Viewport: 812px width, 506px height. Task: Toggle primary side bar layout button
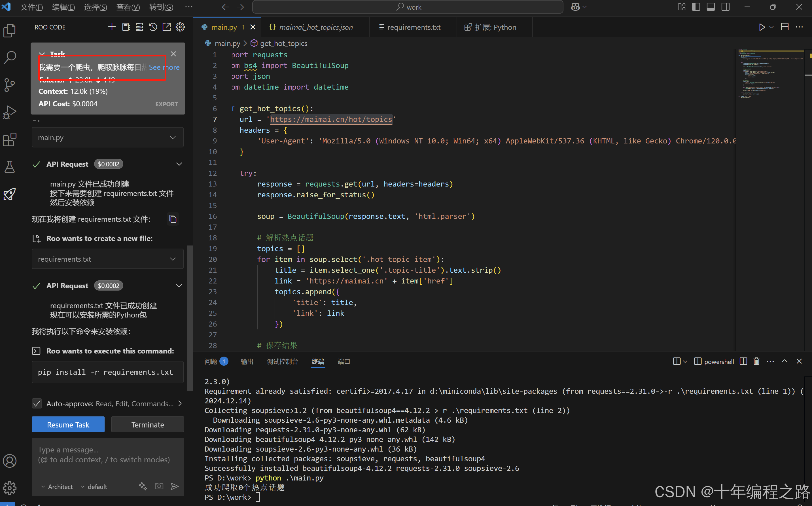click(x=696, y=7)
